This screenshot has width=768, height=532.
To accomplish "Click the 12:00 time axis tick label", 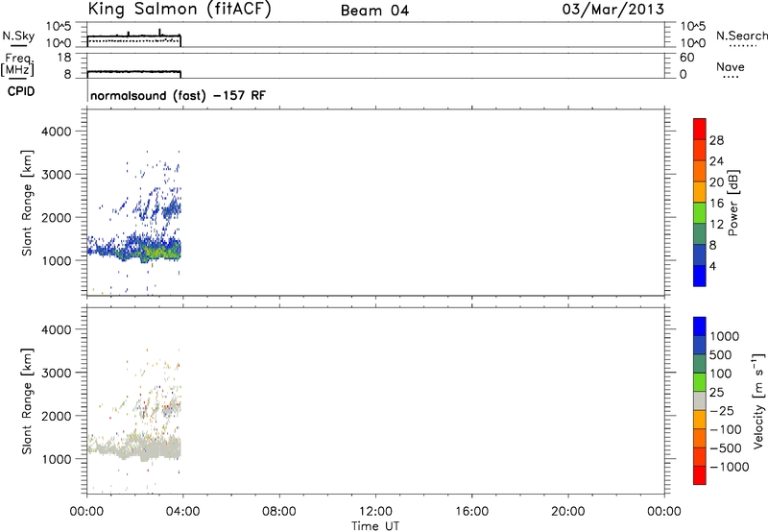I will click(x=375, y=512).
